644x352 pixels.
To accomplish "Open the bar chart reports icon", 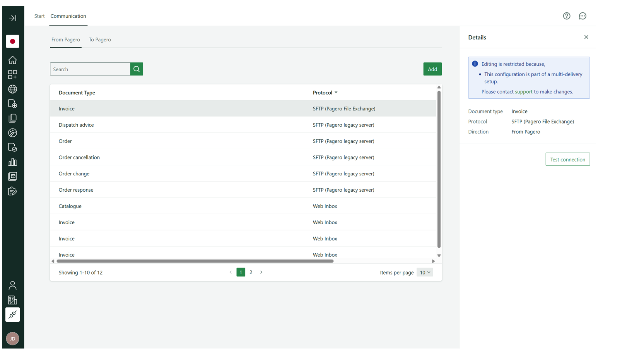I will 12,162.
